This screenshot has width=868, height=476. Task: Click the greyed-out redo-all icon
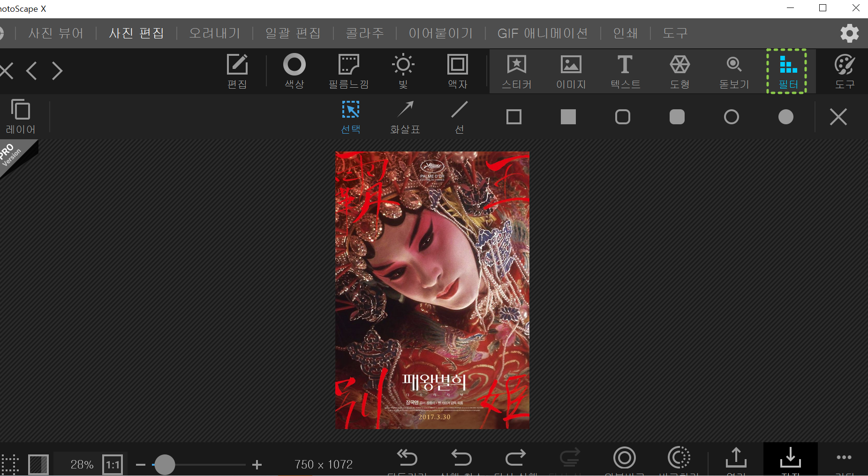click(x=570, y=457)
